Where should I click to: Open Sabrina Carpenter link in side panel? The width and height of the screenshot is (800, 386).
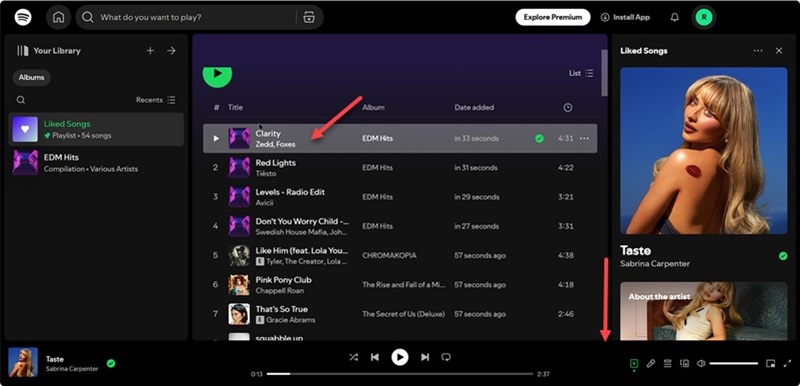click(655, 264)
